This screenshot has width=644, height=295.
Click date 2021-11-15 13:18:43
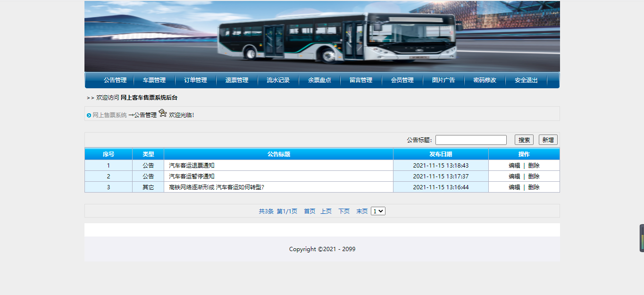tap(441, 166)
